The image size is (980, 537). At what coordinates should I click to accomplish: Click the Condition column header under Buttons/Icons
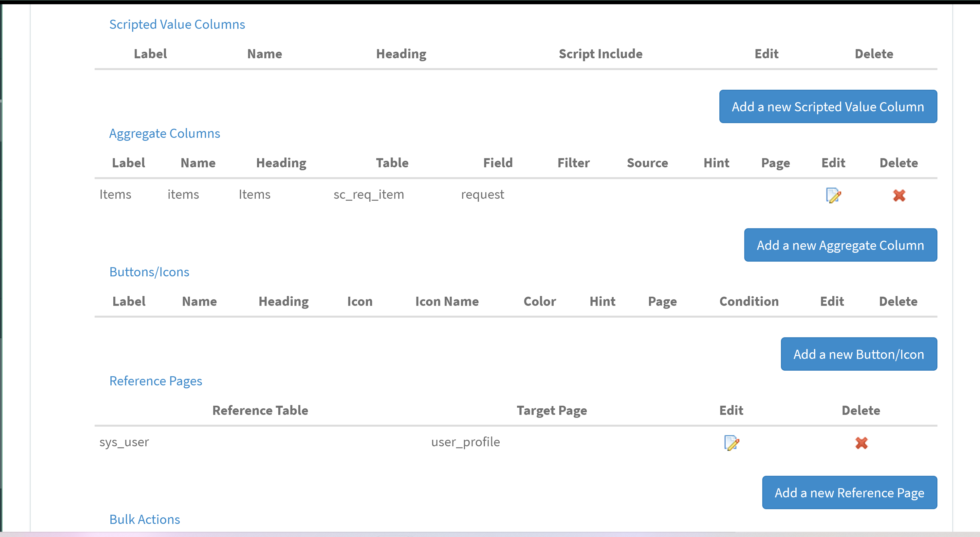click(x=749, y=301)
